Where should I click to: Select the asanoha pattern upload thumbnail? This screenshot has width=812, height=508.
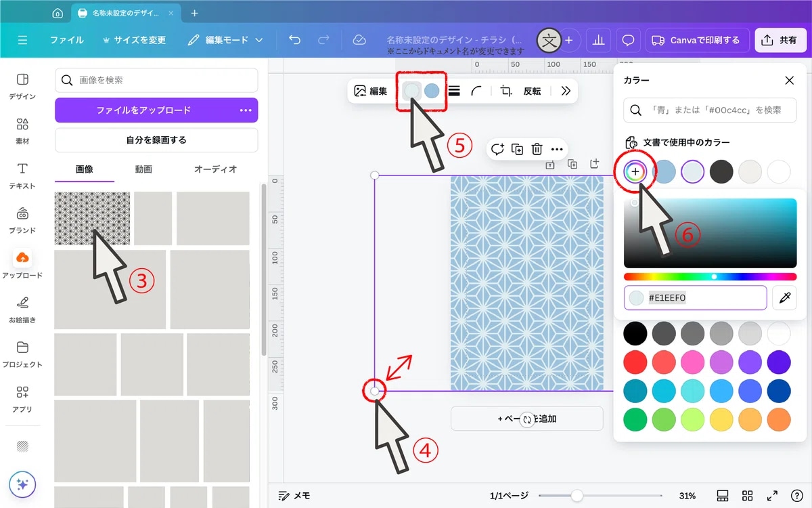92,218
